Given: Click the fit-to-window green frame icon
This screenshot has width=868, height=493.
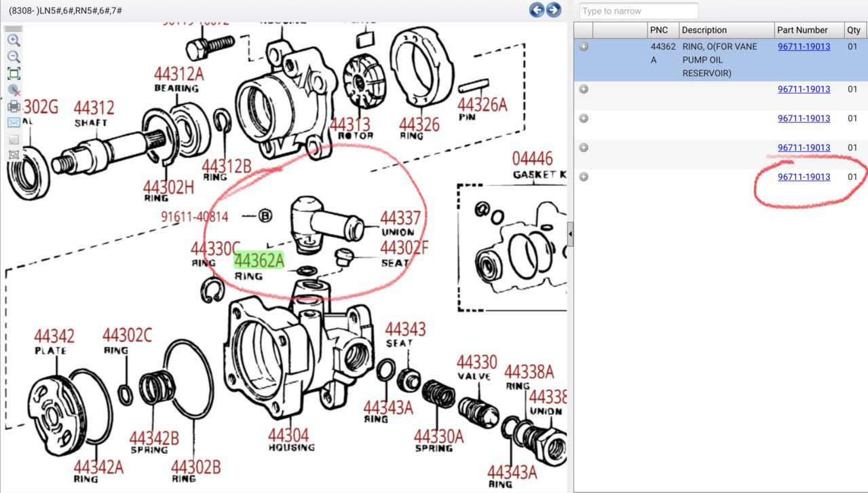Looking at the screenshot, I should [x=14, y=73].
